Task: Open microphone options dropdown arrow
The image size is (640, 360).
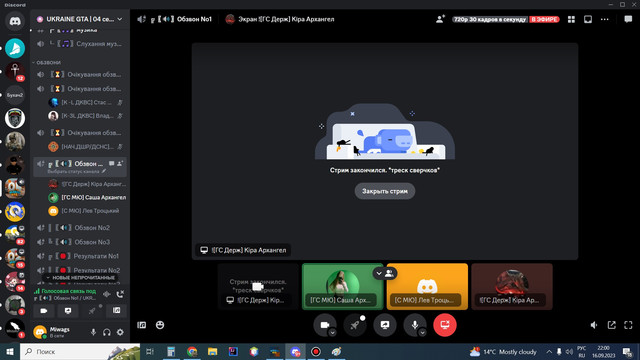Action: pyautogui.click(x=422, y=333)
